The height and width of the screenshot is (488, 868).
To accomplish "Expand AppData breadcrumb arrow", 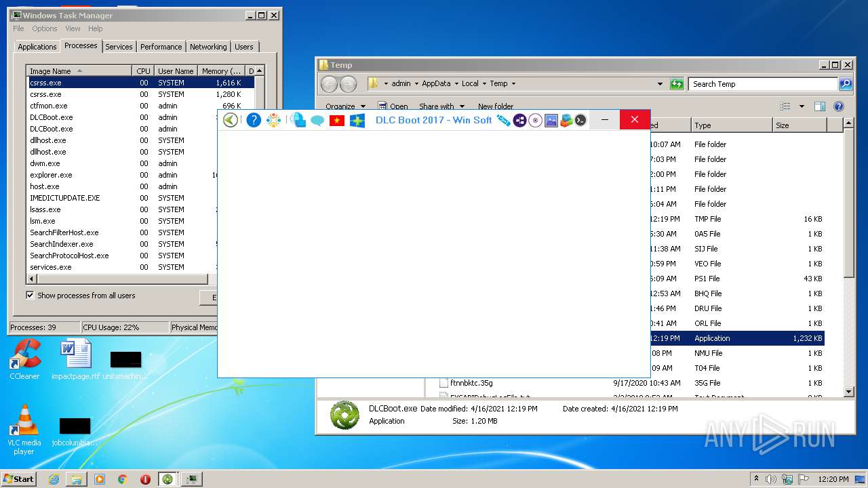I will point(456,84).
